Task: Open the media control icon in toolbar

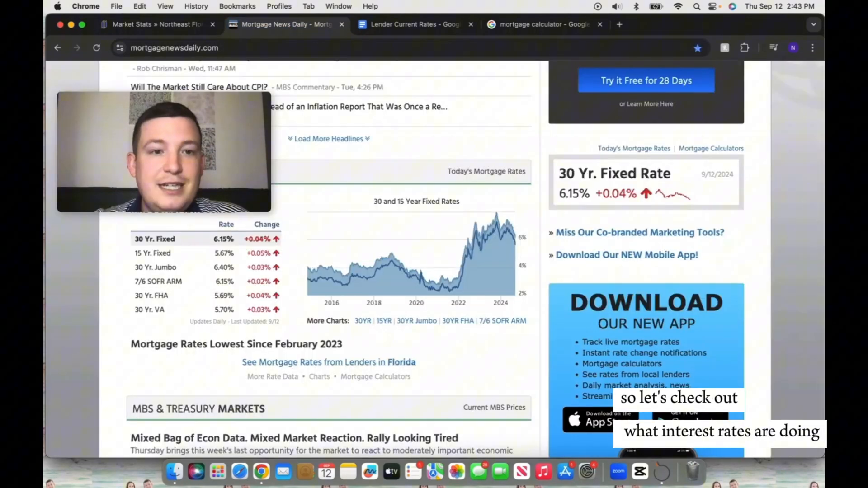Action: click(774, 47)
